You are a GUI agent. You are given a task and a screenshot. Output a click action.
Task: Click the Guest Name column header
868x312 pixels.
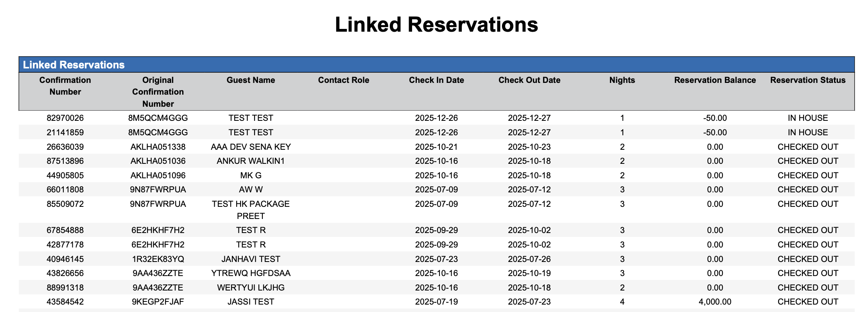tap(251, 80)
